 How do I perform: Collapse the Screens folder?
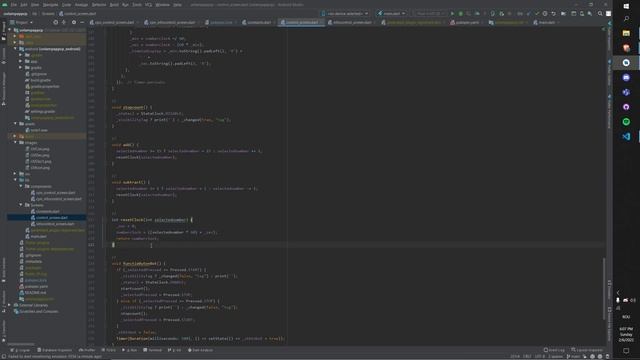pos(21,205)
